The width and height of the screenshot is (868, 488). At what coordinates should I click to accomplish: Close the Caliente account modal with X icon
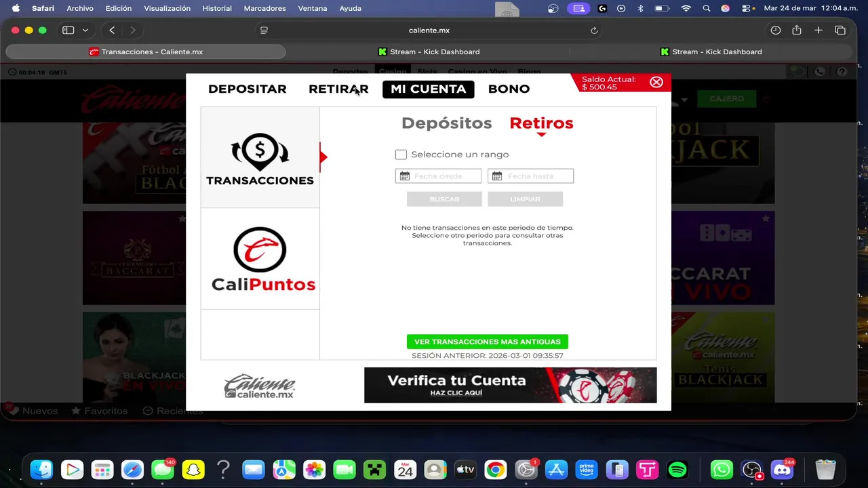coord(656,82)
